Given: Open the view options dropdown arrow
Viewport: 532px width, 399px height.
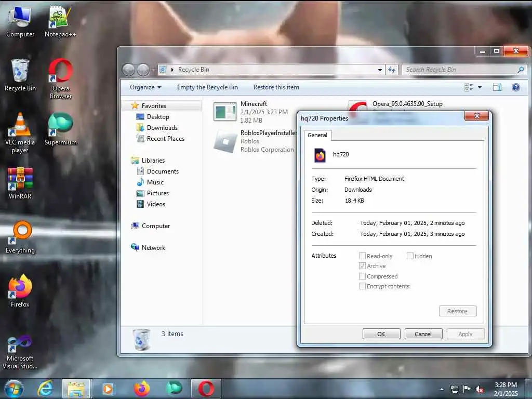Looking at the screenshot, I should 480,87.
